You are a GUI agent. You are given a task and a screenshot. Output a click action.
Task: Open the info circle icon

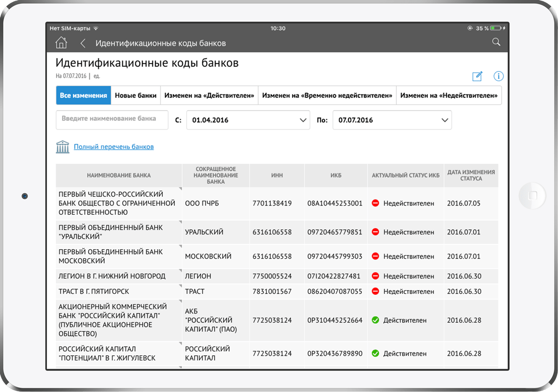click(498, 76)
